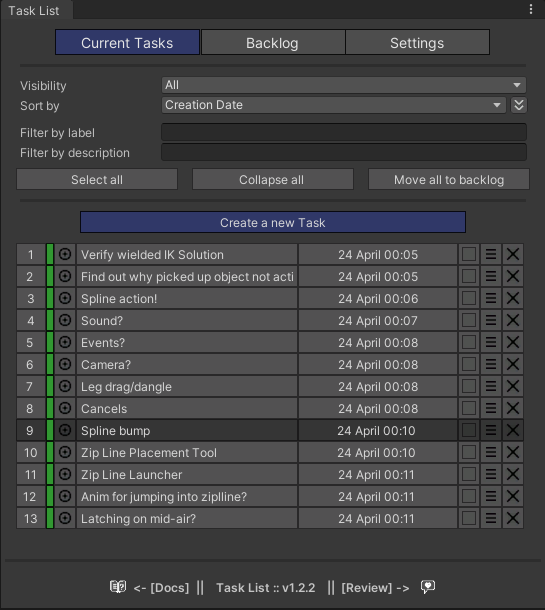This screenshot has height=610, width=545.
Task: Click target icon for Sound? task
Action: pyautogui.click(x=65, y=320)
